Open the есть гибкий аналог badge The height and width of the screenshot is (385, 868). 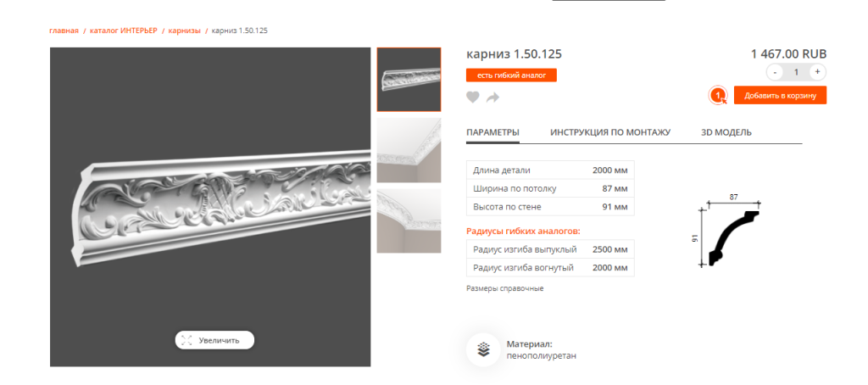tap(511, 75)
